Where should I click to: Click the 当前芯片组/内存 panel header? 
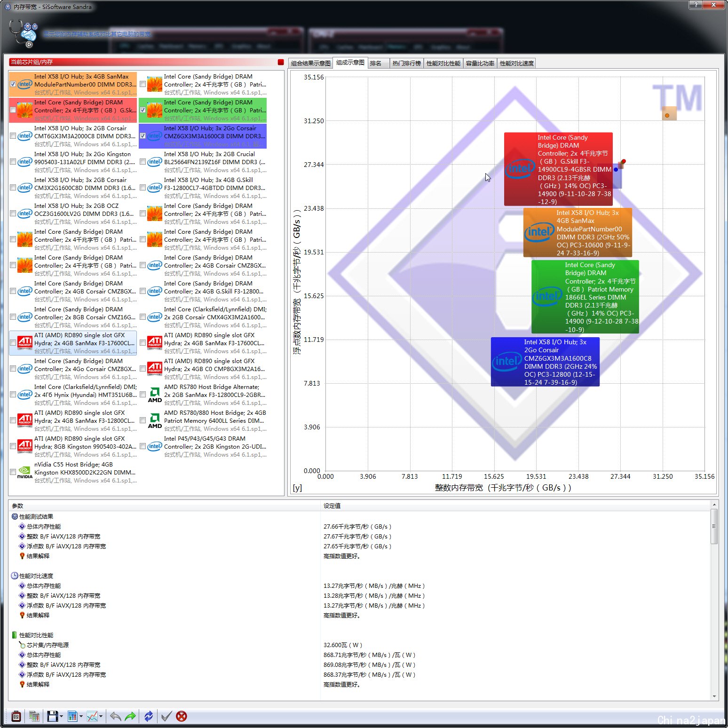click(142, 62)
